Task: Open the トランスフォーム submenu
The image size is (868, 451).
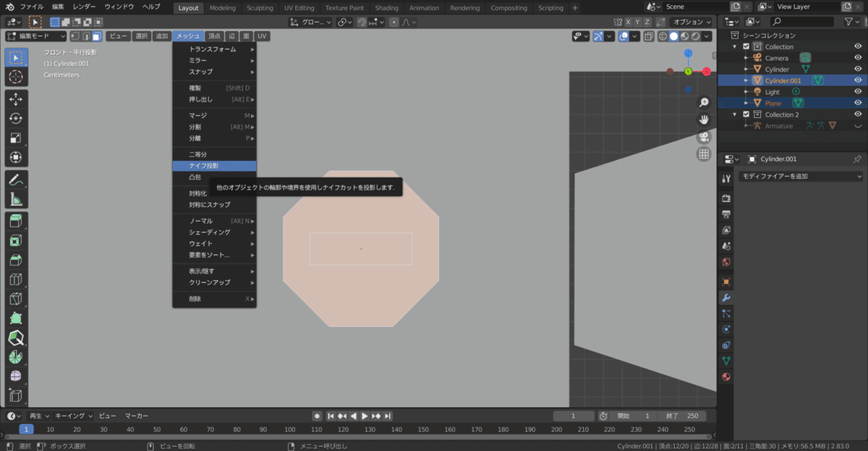Action: click(214, 49)
